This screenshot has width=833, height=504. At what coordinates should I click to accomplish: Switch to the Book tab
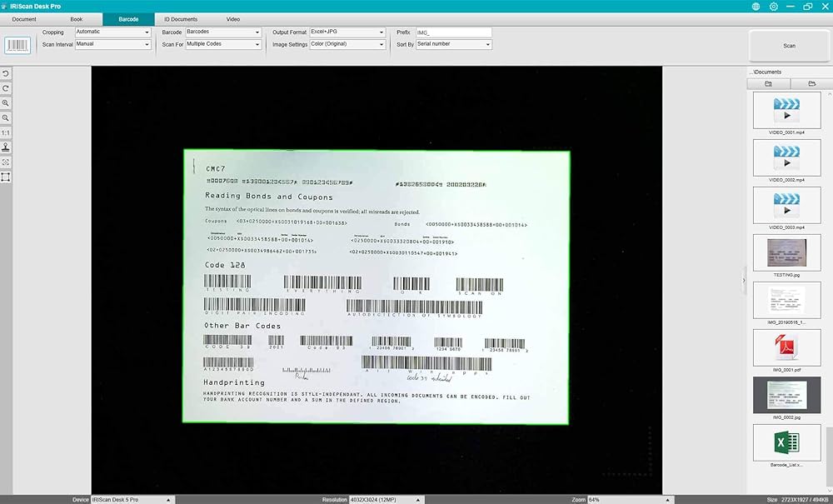(x=76, y=18)
